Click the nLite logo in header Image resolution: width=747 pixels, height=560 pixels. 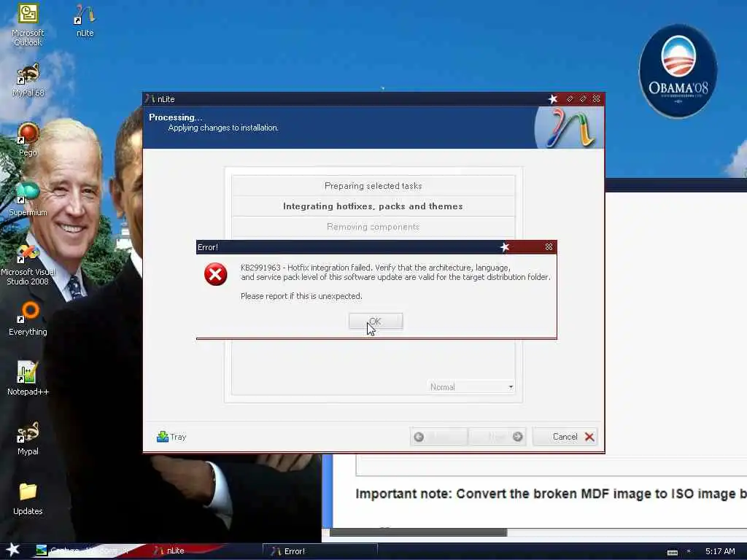coord(569,128)
